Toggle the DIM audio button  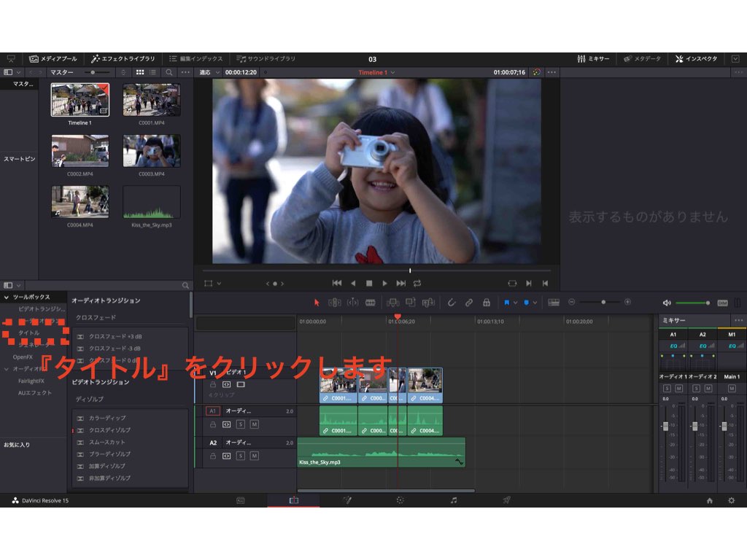[x=723, y=303]
